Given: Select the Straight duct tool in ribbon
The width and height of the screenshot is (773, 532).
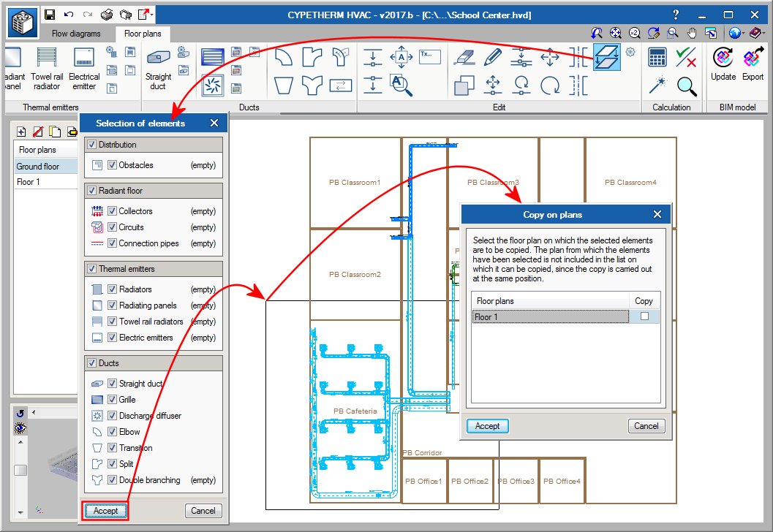Looking at the screenshot, I should pos(158,67).
